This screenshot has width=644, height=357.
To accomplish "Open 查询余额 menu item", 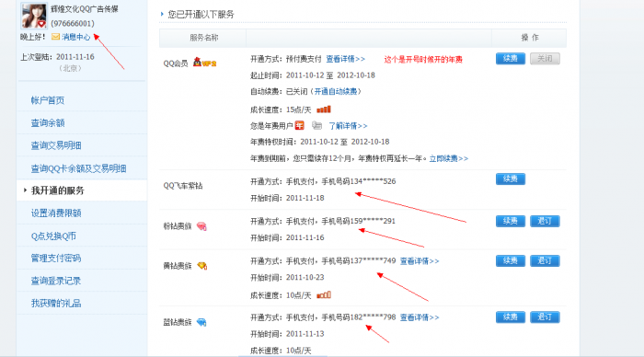I will (48, 123).
